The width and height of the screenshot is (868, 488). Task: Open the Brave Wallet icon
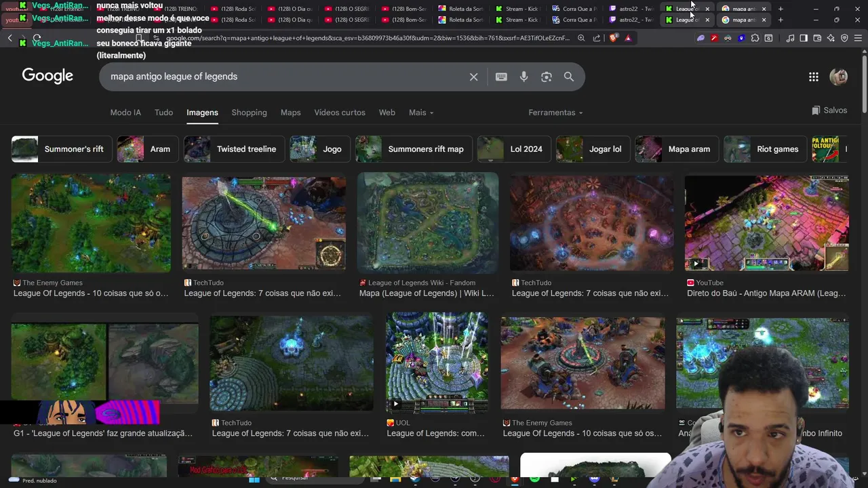click(817, 38)
